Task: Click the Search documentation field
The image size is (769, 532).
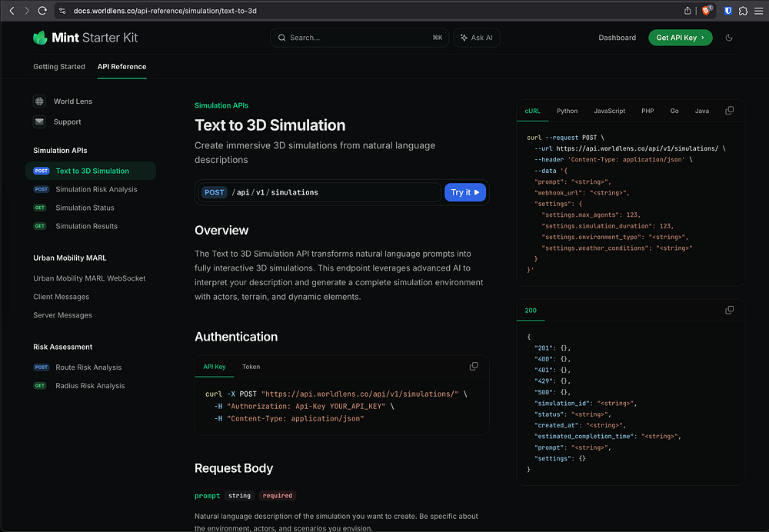Action: point(359,38)
